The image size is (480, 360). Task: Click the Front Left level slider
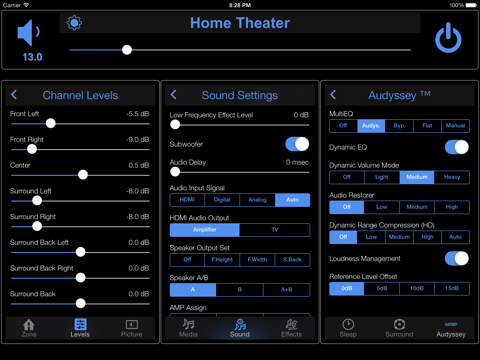pyautogui.click(x=80, y=124)
